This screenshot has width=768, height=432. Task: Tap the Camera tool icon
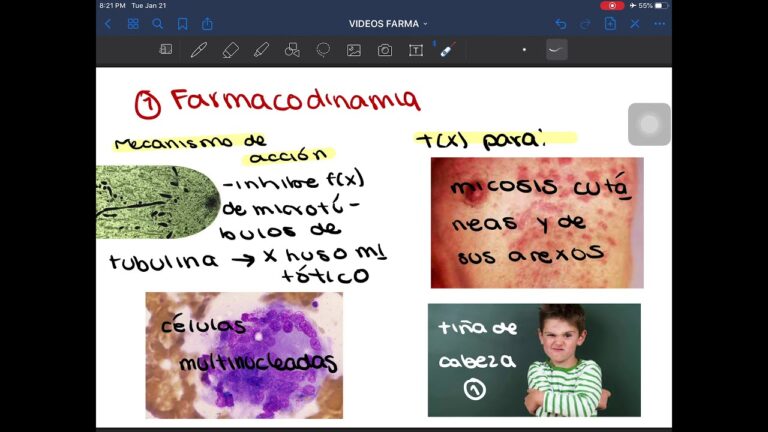tap(385, 50)
